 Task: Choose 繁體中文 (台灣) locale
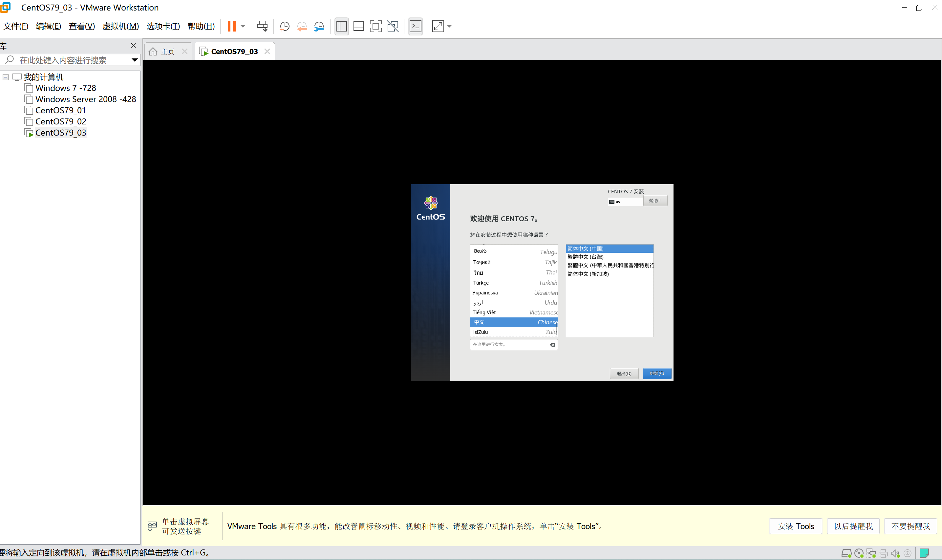[609, 257]
